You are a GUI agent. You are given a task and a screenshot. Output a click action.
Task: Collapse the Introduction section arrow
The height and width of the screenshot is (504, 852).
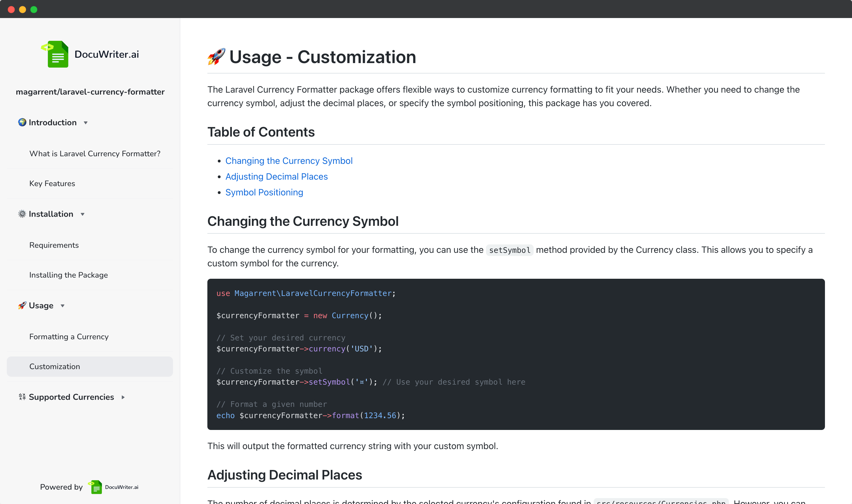(86, 122)
